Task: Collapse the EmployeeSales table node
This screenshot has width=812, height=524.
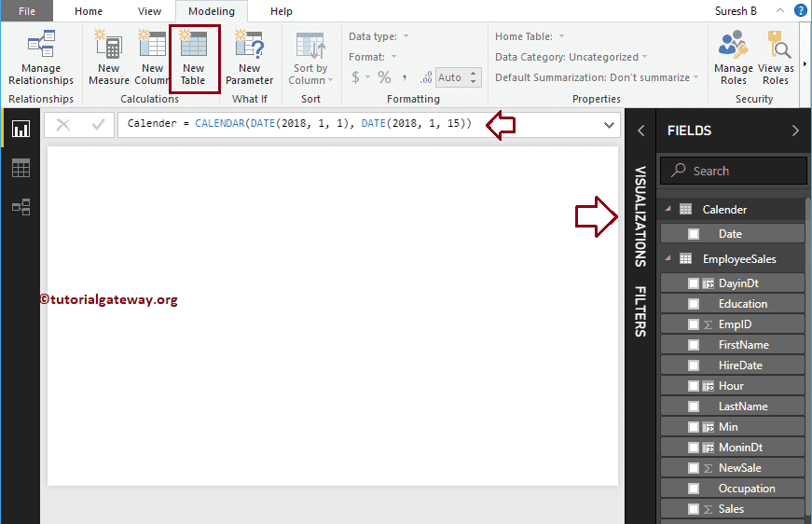Action: (668, 258)
